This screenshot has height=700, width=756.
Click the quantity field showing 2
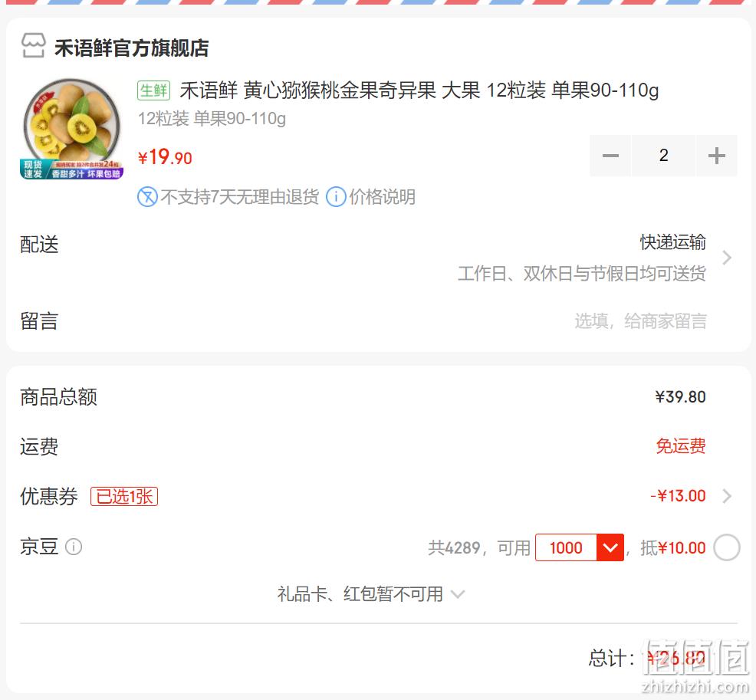pos(663,156)
